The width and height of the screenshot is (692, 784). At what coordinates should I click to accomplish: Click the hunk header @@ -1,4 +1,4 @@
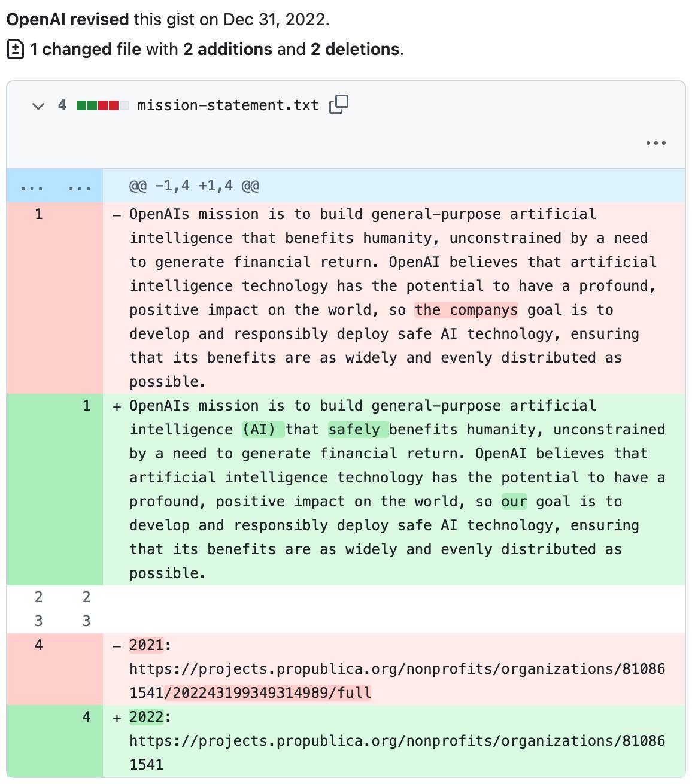[x=195, y=186]
